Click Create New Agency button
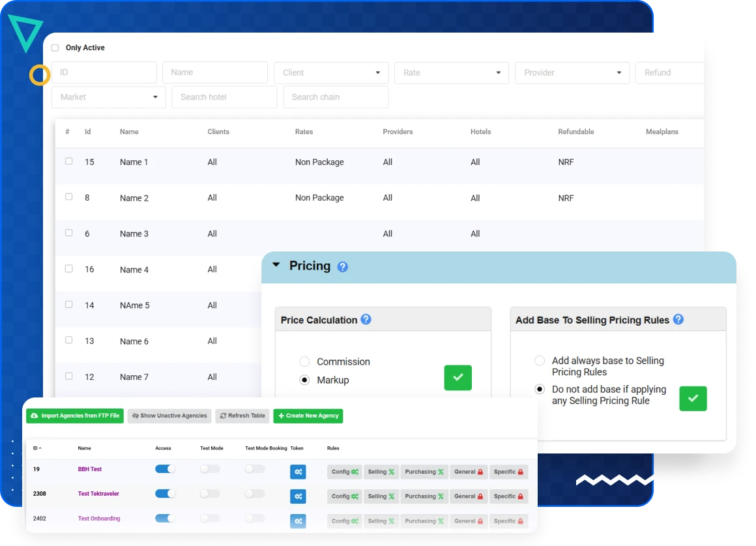This screenshot has width=756, height=546. click(x=308, y=416)
